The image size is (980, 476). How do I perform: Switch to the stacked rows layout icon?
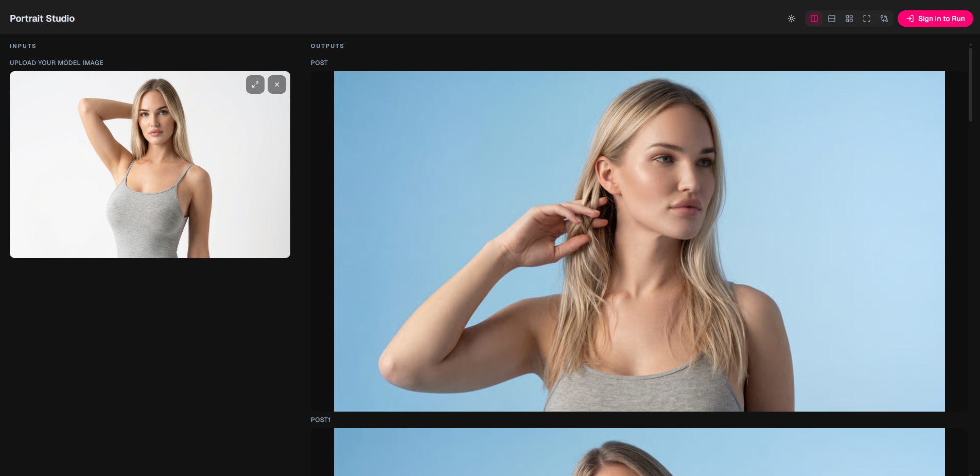[832, 19]
